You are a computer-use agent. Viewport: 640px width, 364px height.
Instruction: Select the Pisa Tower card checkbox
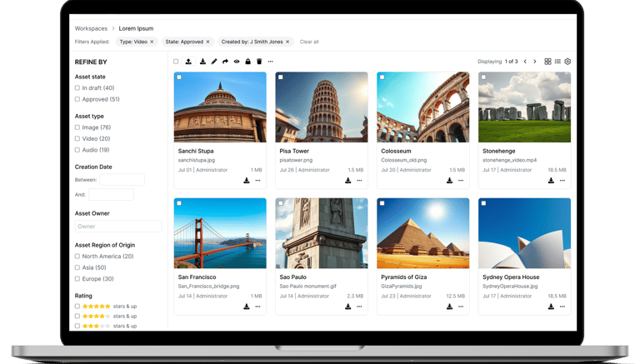pos(280,77)
